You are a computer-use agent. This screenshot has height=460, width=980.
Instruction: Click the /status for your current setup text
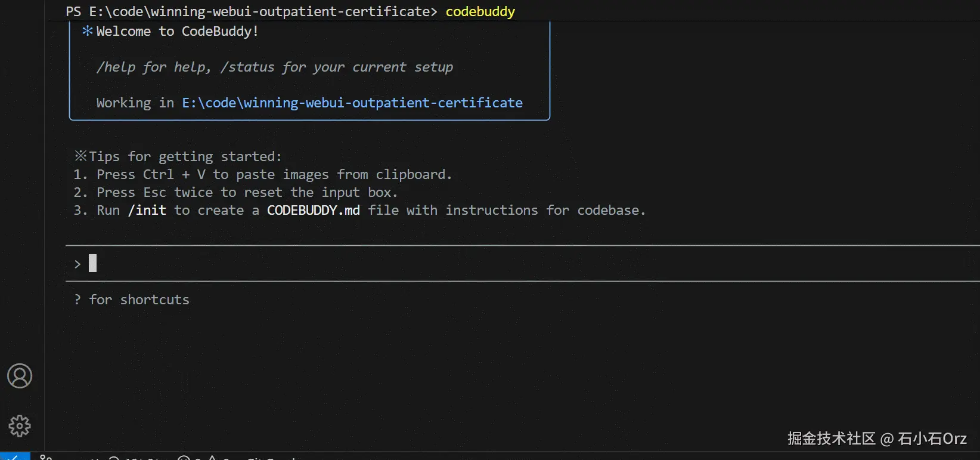coord(337,67)
